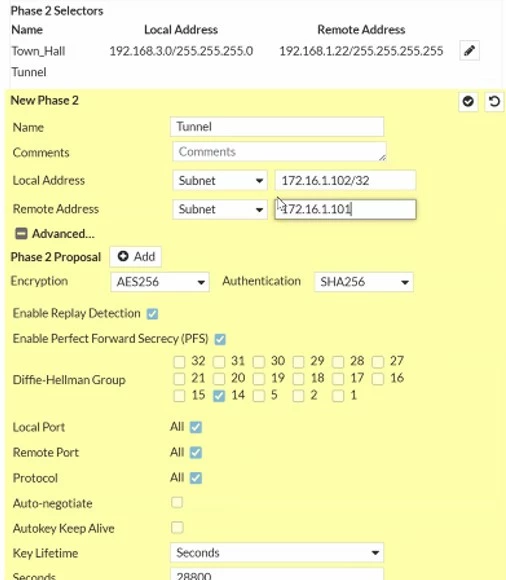This screenshot has width=506, height=580.
Task: Check Diffie-Hellman Group 28
Action: (x=338, y=361)
